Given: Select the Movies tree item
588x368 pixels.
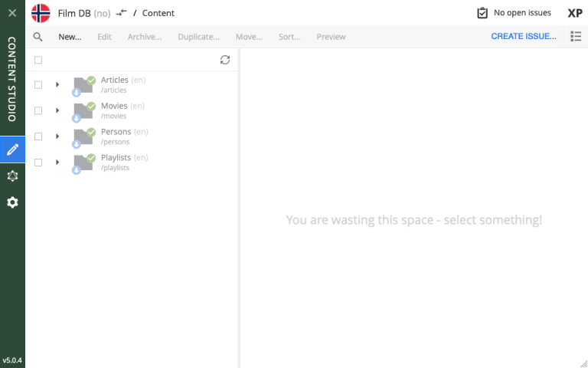Looking at the screenshot, I should point(132,110).
